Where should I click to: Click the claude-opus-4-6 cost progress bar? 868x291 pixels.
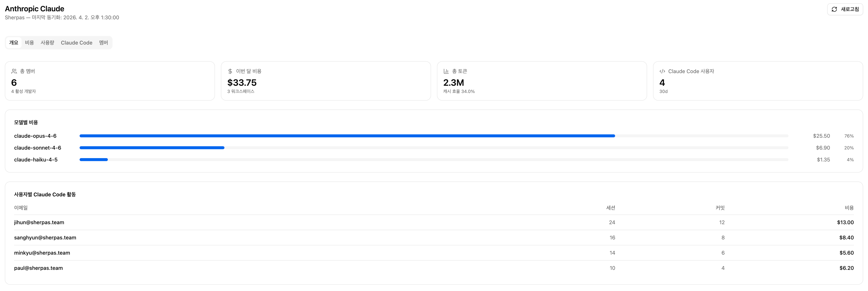[x=434, y=136]
